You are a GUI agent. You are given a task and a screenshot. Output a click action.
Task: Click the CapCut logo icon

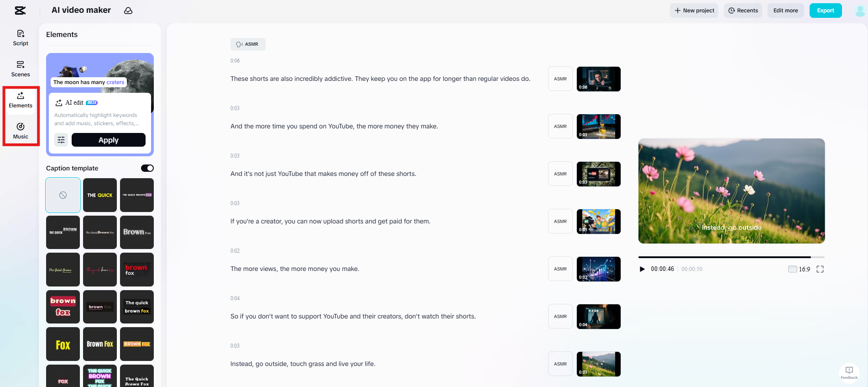click(x=20, y=11)
